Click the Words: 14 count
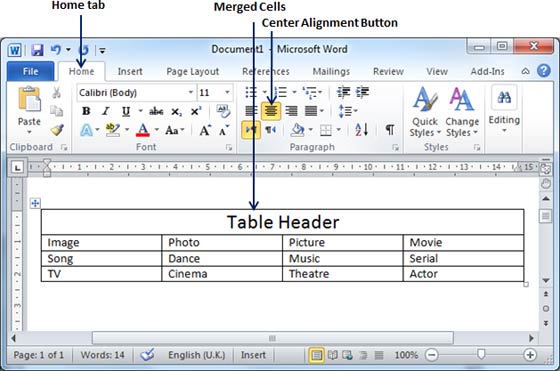Viewport: 560px width, 371px height. tap(102, 355)
